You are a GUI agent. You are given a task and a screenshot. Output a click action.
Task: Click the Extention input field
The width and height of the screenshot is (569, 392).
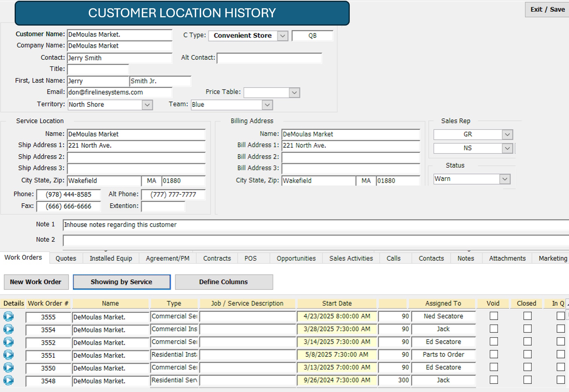point(163,206)
